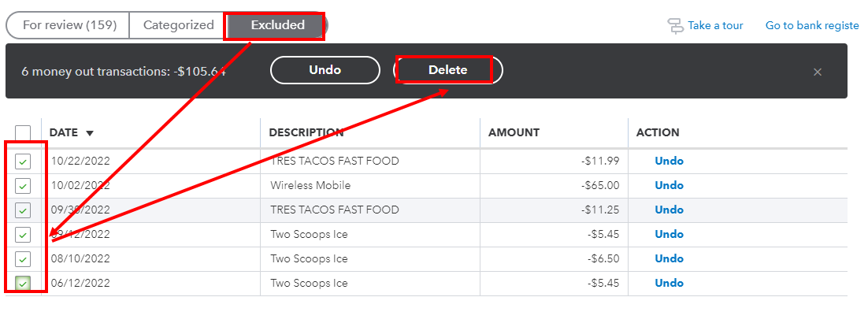The width and height of the screenshot is (868, 323).
Task: Click the Take a tour link
Action: point(715,25)
